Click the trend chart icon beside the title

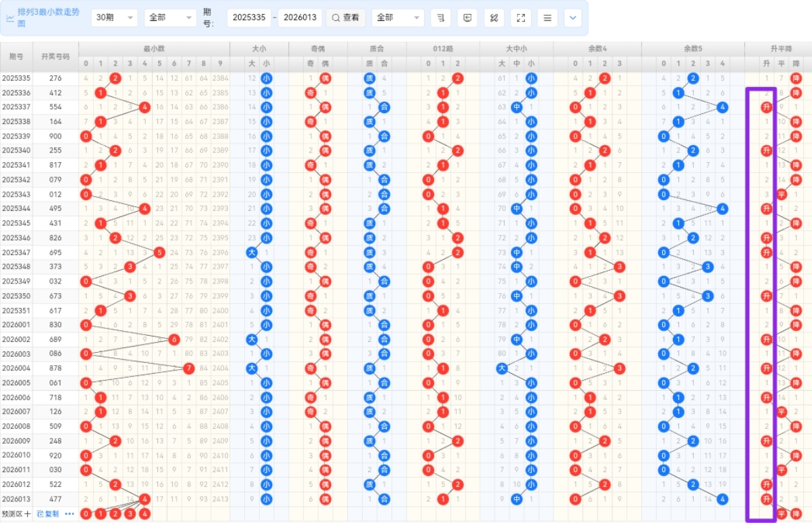[10, 18]
